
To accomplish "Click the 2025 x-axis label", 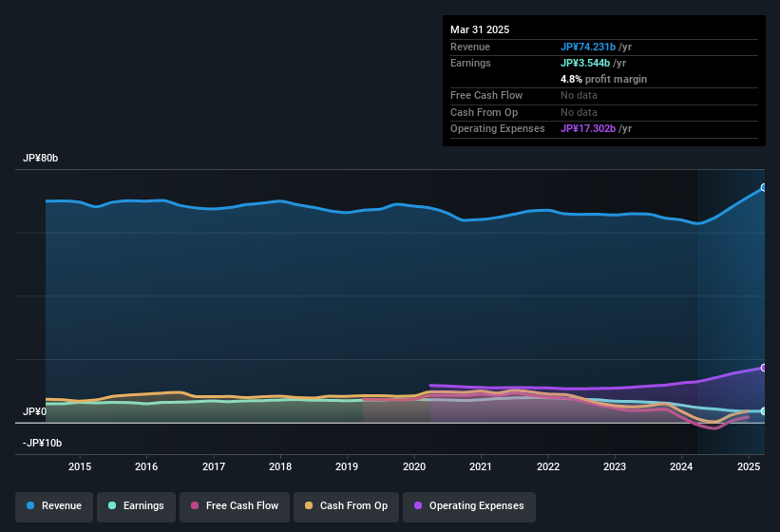I will tap(748, 466).
